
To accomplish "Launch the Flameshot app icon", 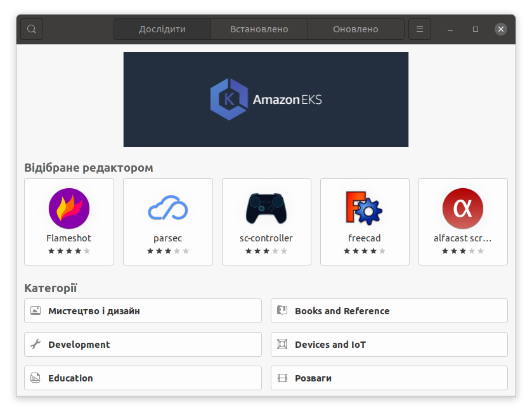I will [68, 208].
